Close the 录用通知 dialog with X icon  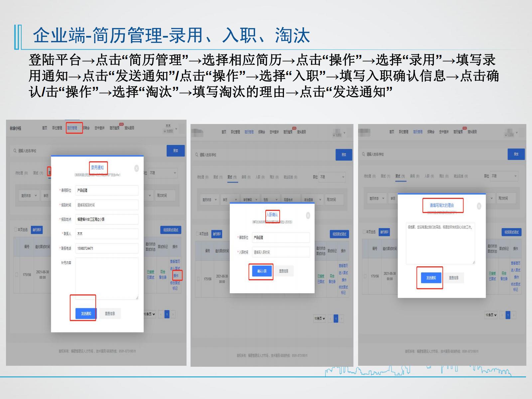(x=136, y=169)
